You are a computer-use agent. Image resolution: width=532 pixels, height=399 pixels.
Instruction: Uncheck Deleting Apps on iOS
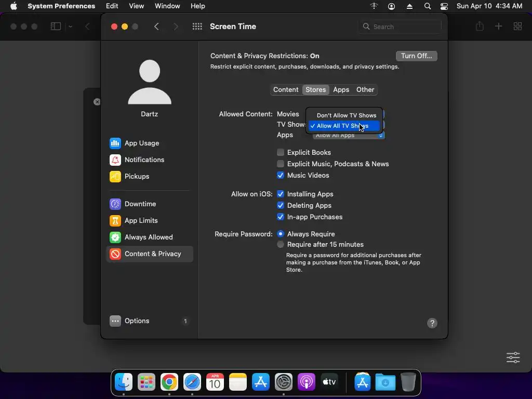(x=280, y=206)
